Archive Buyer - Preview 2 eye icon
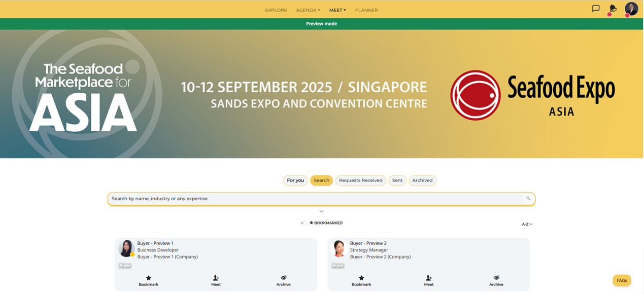Viewport: 644px width, 295px height. click(x=496, y=278)
